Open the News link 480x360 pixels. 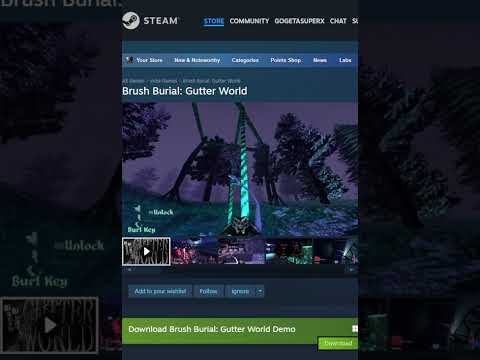pyautogui.click(x=320, y=60)
